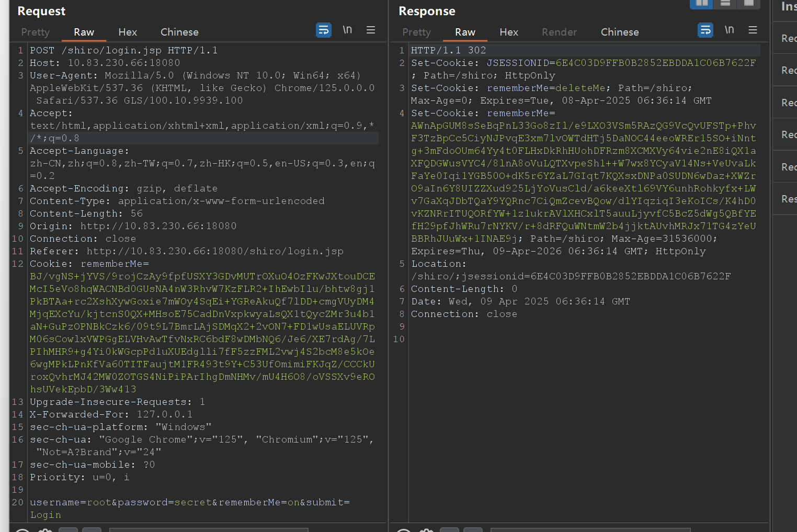Click the 'Response' panel heading

point(427,11)
